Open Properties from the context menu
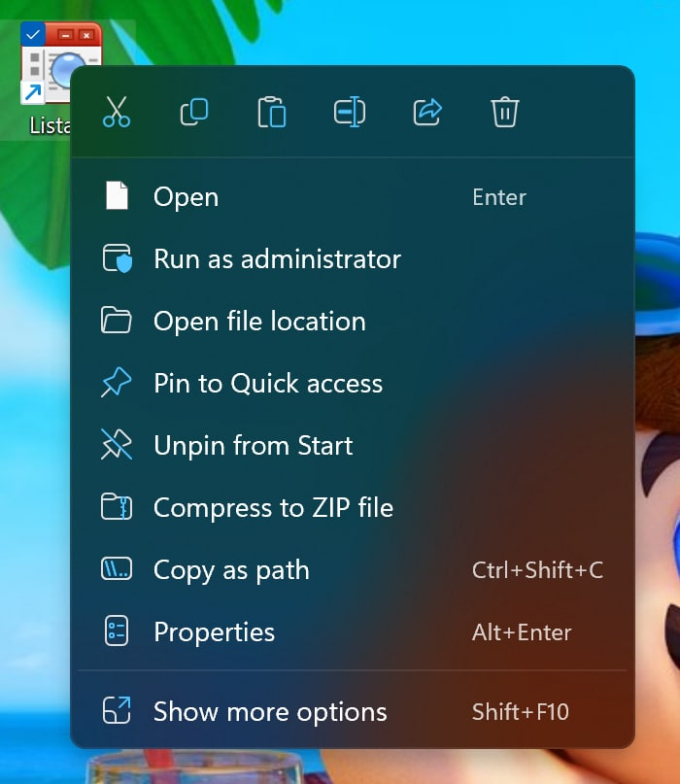The width and height of the screenshot is (680, 784). point(353,631)
